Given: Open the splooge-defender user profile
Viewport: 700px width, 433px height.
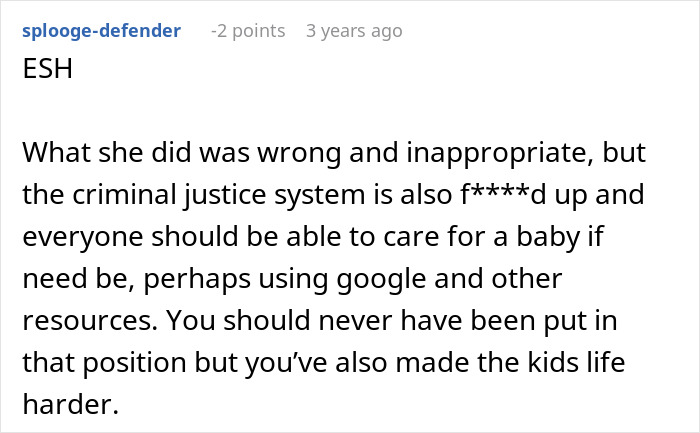Looking at the screenshot, I should pos(101,31).
